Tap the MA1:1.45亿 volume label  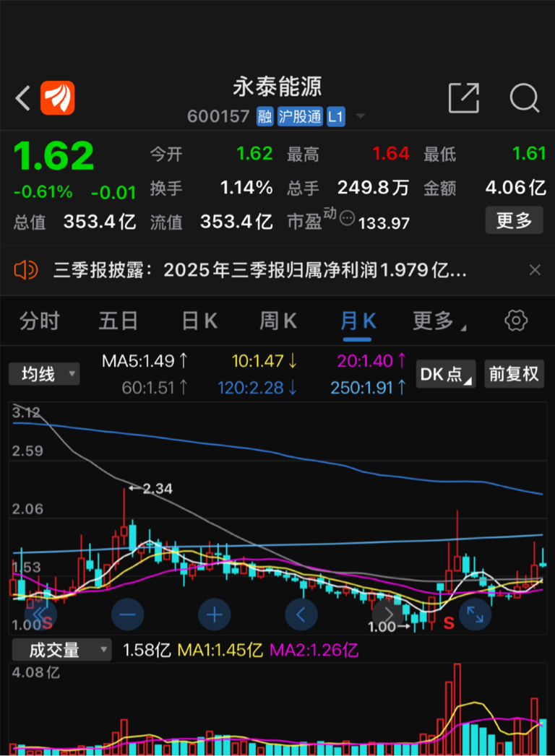[x=220, y=650]
